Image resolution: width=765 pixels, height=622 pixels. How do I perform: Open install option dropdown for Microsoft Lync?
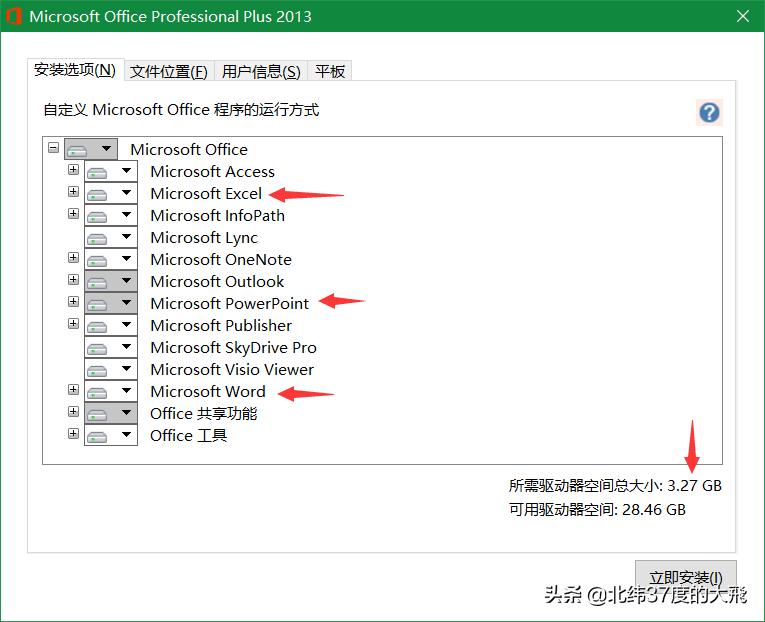pyautogui.click(x=111, y=237)
